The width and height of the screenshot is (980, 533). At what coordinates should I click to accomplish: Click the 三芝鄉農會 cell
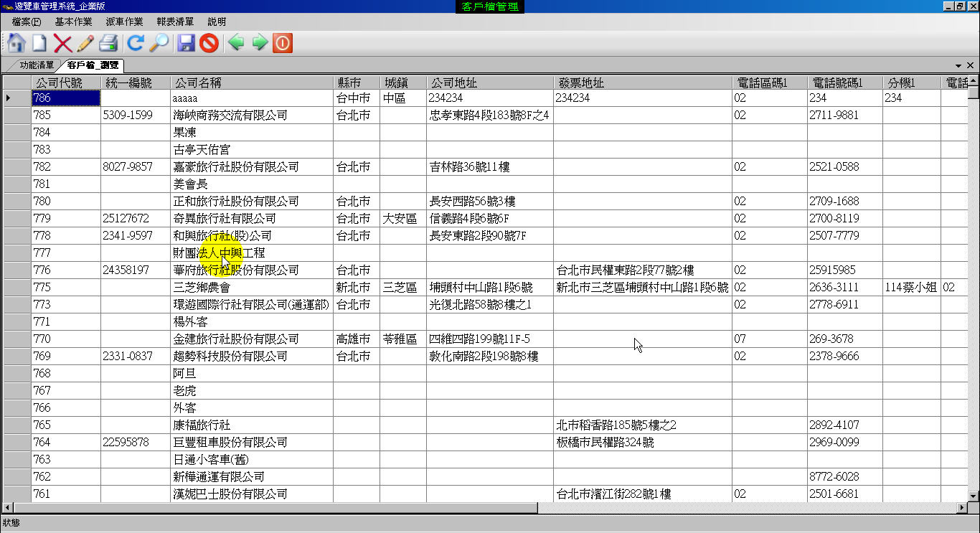[x=252, y=287]
